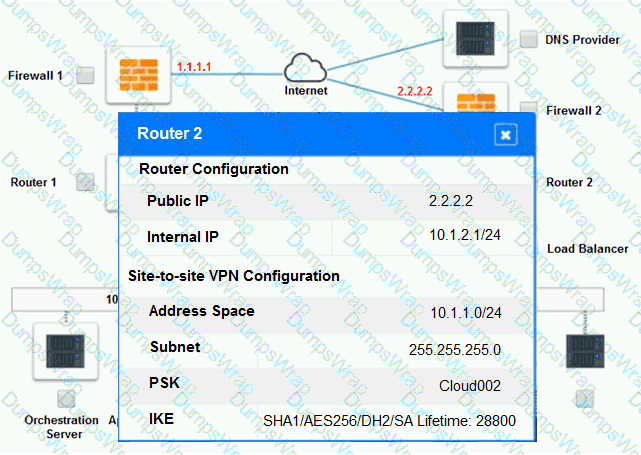Click the Public IP value 2.2.2.2
The image size is (641, 455).
(450, 200)
